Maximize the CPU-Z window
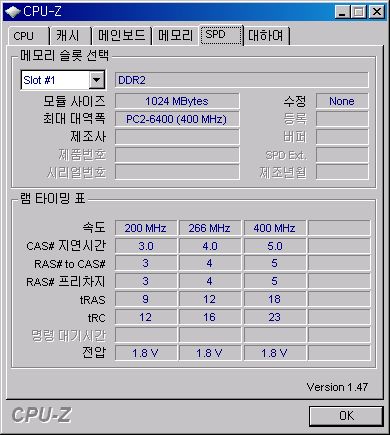Screen dimensions: 390x435 359,12
